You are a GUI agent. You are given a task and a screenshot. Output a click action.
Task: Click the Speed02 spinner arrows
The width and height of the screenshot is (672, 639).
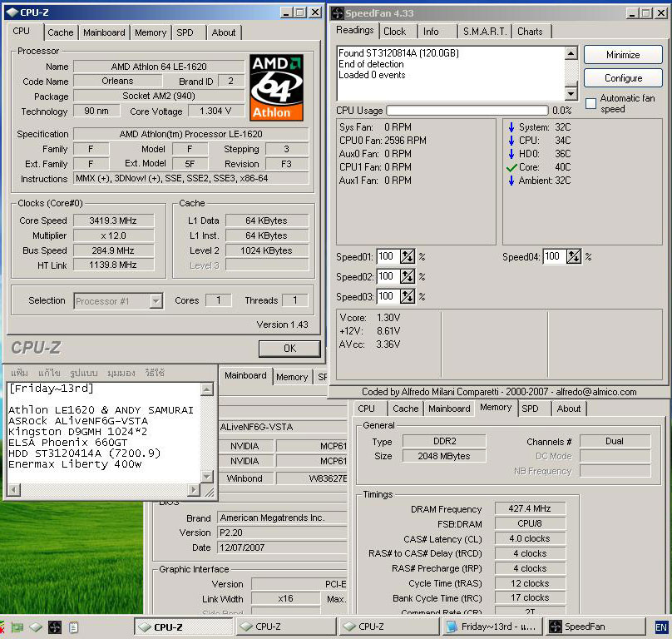tap(408, 276)
